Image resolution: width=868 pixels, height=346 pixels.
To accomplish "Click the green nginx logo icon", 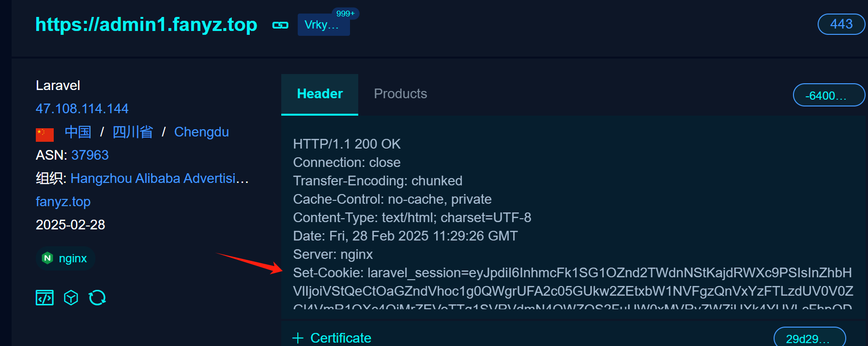I will click(47, 258).
